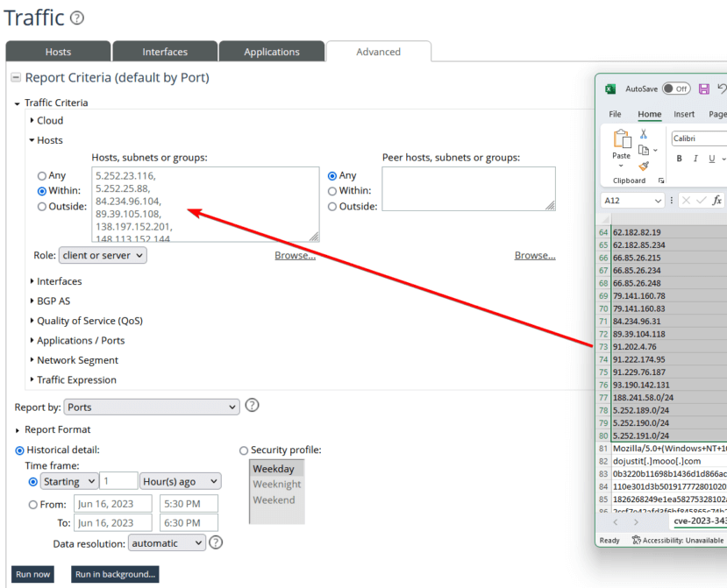727x588 pixels.
Task: Click the help icon beside Data resolution
Action: pos(216,542)
